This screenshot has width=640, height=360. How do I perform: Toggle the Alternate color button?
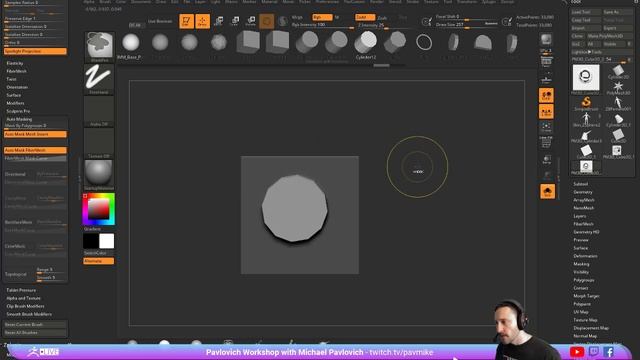point(99,261)
